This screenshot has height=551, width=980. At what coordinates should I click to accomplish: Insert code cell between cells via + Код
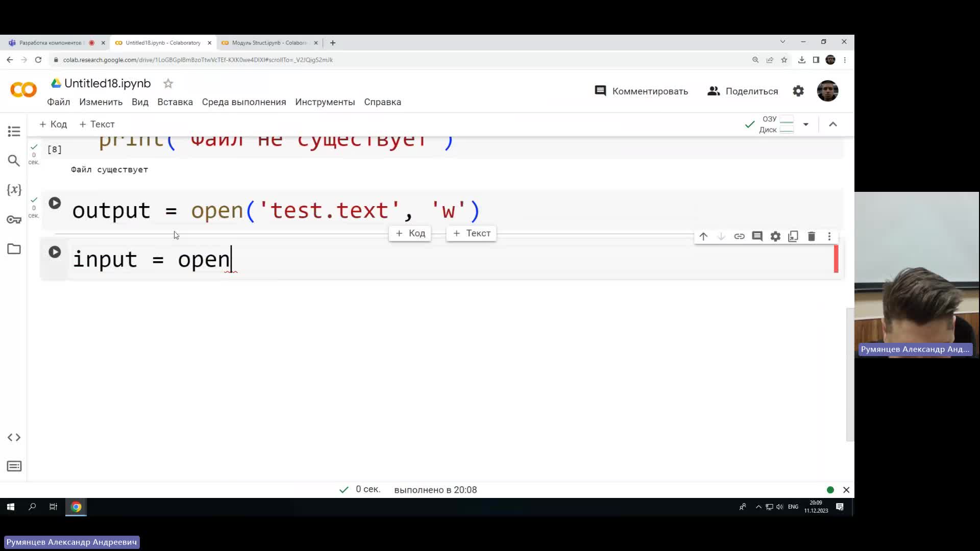click(x=410, y=233)
